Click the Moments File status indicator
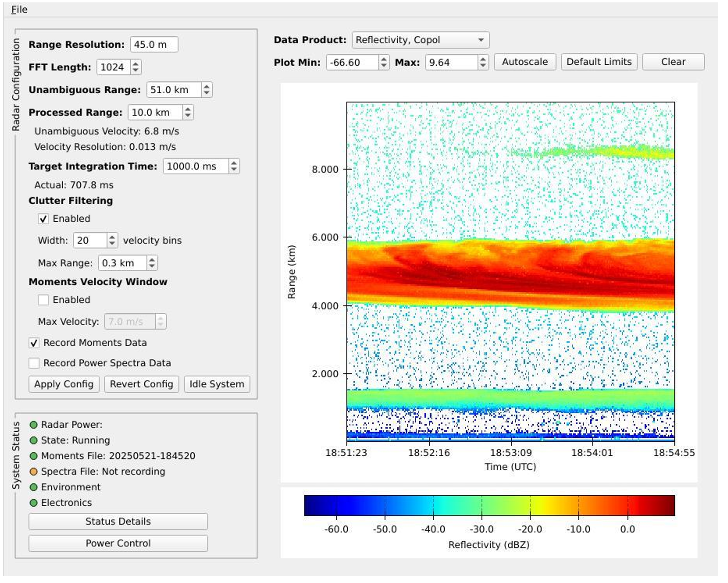This screenshot has width=728, height=583. (34, 456)
